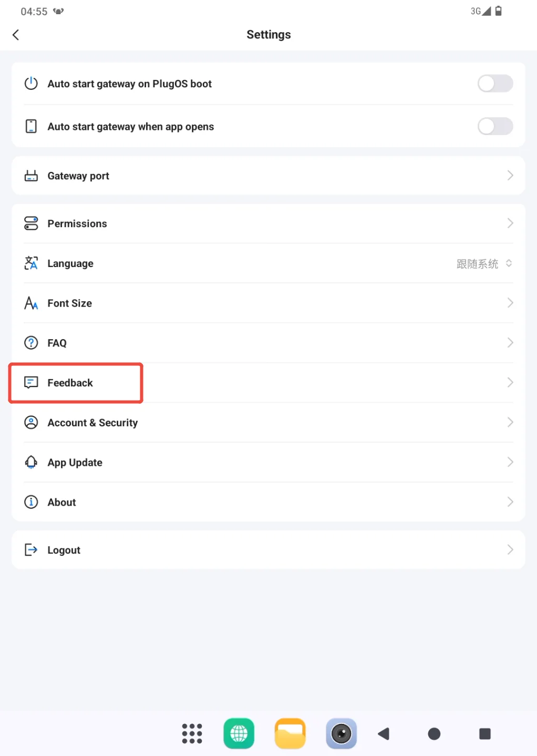The width and height of the screenshot is (537, 756).
Task: Open the app drawer grid icon
Action: [x=192, y=733]
